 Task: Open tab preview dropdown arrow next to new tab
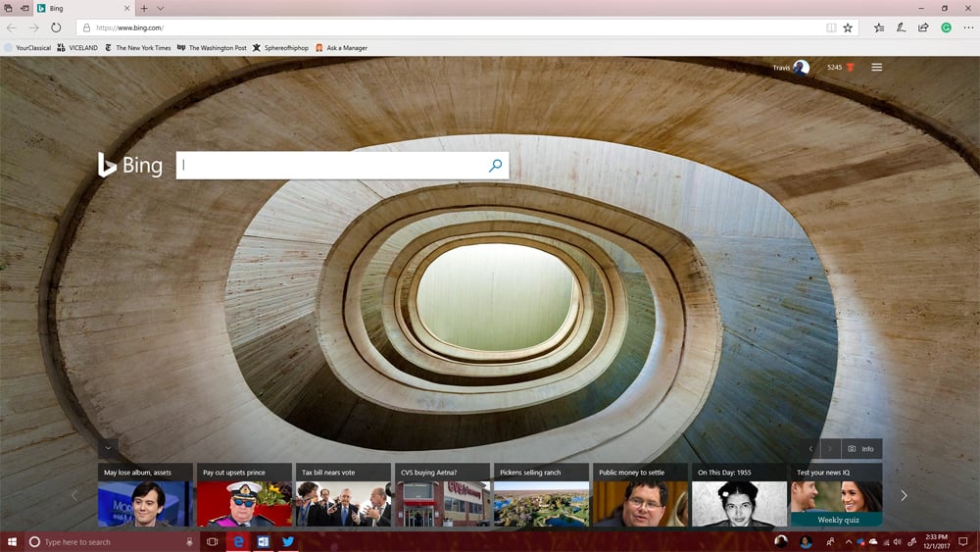[x=161, y=8]
